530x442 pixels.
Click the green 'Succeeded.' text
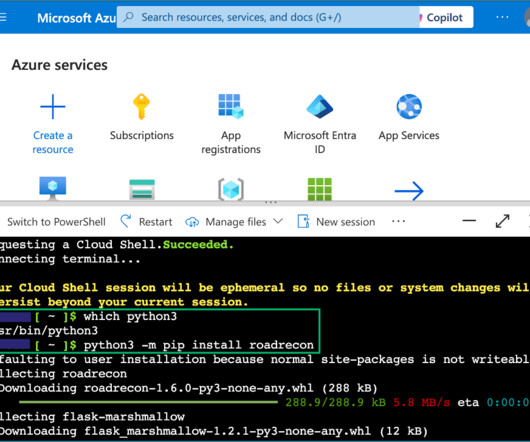[x=198, y=244]
